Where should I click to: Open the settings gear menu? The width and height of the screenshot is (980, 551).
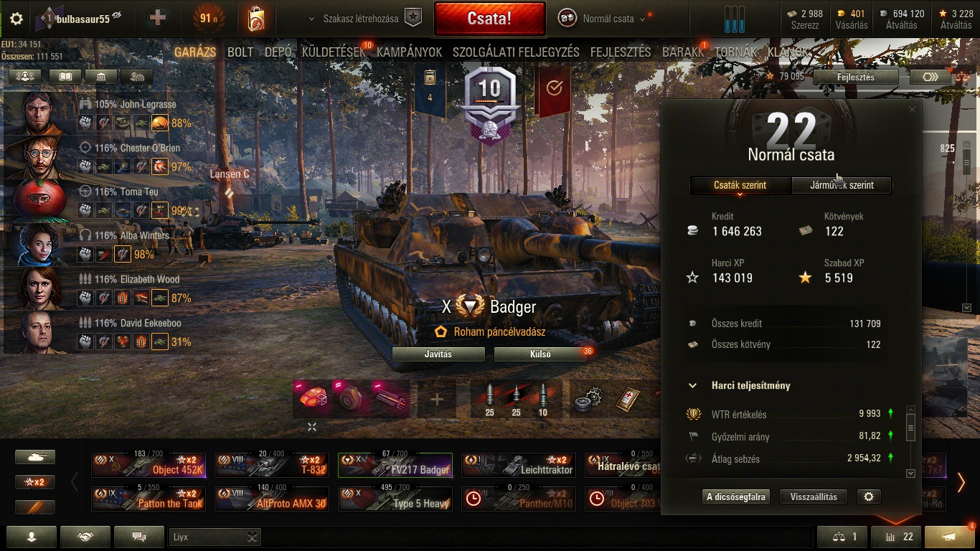(16, 19)
